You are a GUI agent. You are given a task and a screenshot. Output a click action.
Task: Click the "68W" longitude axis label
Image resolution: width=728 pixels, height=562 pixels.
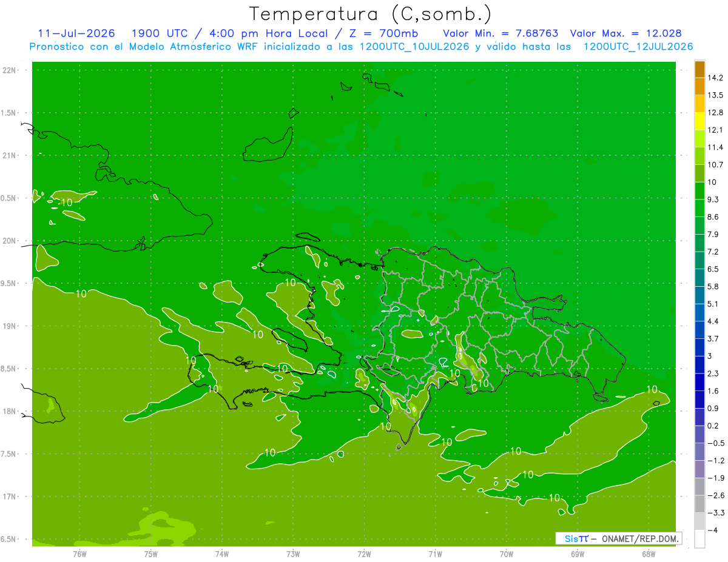649,554
